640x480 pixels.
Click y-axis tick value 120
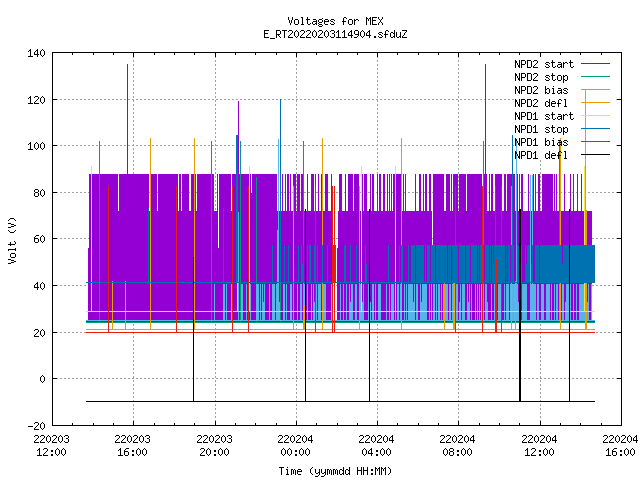pyautogui.click(x=36, y=100)
